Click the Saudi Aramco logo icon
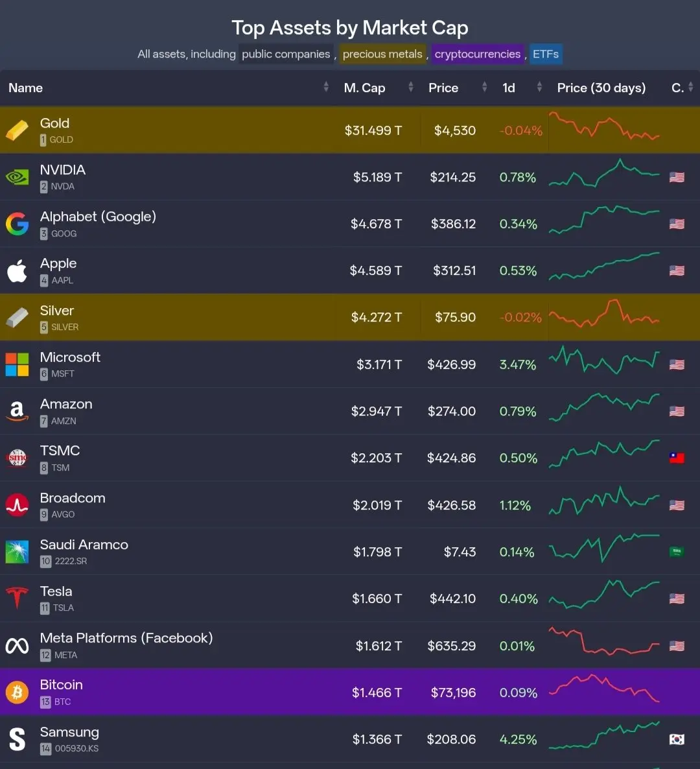 [x=17, y=552]
